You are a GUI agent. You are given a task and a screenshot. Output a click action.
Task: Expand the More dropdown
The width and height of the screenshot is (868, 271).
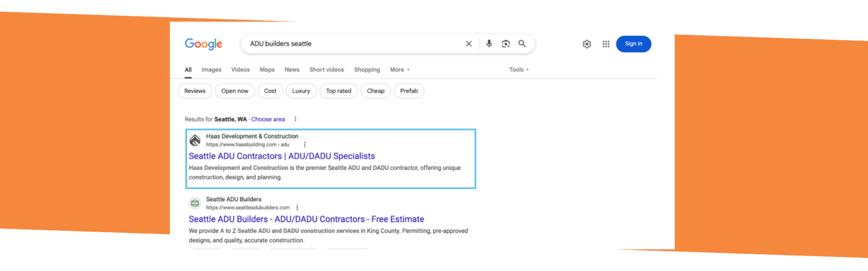coord(400,70)
